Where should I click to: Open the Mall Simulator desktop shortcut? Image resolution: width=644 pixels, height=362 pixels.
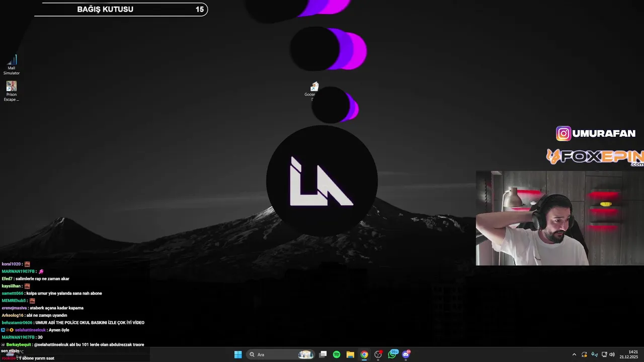(12, 65)
